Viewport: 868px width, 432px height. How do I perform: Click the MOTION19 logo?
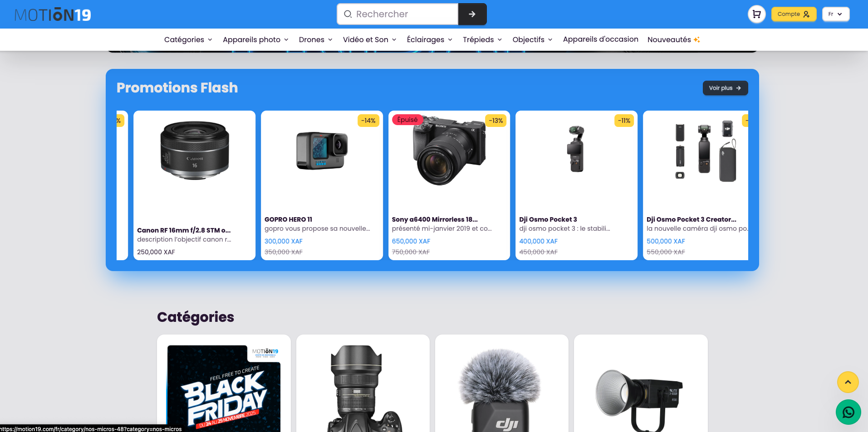(53, 15)
